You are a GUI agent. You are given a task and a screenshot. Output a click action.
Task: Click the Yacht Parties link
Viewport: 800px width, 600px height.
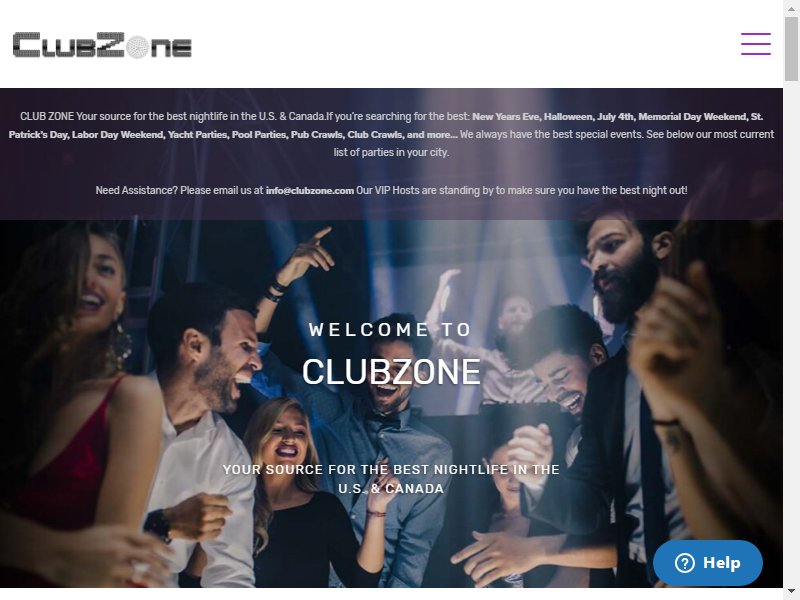[x=197, y=135]
